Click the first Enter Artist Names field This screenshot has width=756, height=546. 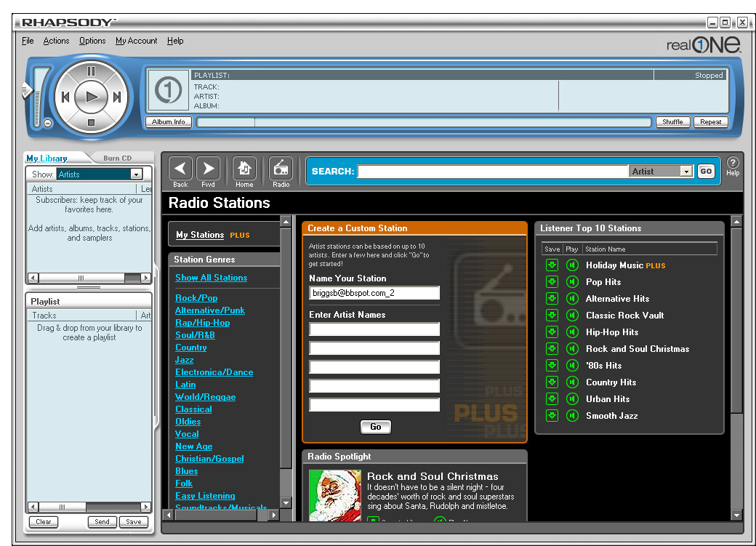tap(374, 329)
